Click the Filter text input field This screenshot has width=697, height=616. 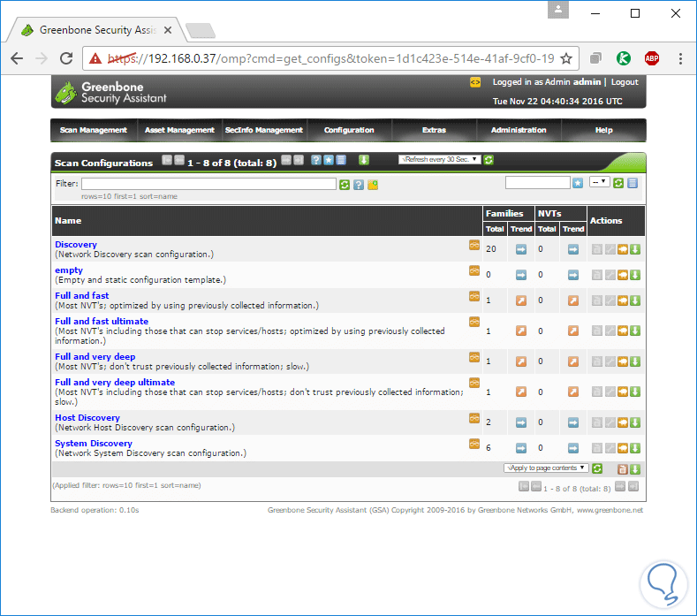coord(208,184)
